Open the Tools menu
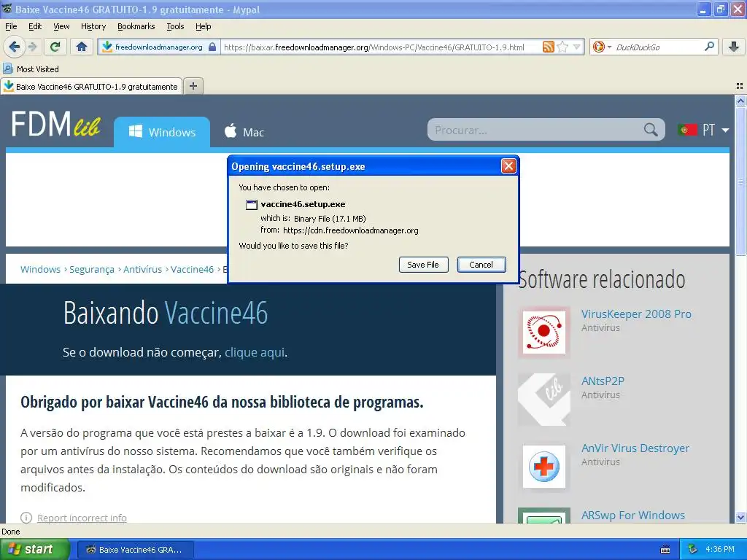This screenshot has height=560, width=747. (x=175, y=26)
